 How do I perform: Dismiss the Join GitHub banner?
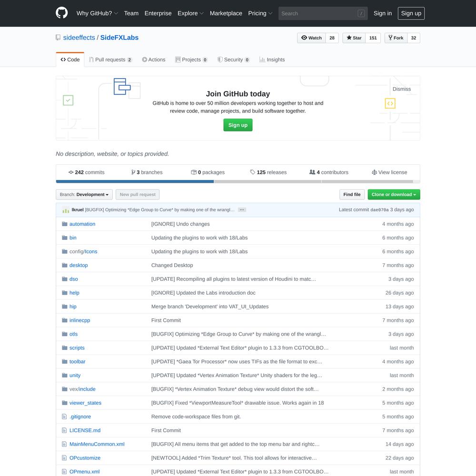pyautogui.click(x=402, y=89)
